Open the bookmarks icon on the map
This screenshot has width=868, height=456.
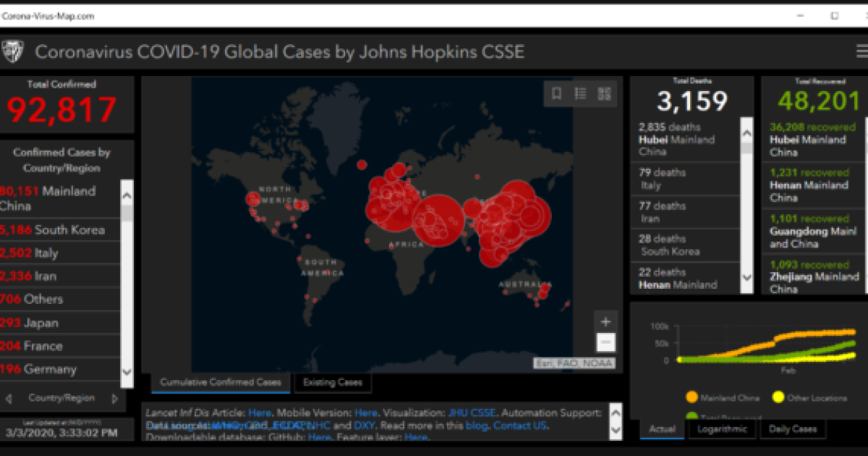tap(556, 93)
